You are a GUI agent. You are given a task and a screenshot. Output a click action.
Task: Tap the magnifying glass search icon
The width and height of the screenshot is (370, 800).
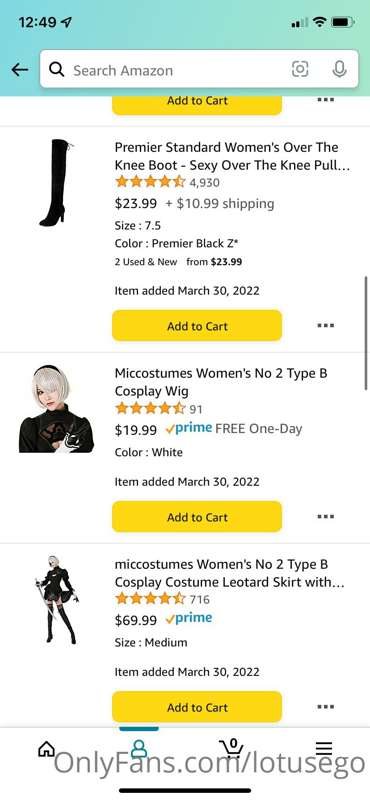[x=57, y=69]
